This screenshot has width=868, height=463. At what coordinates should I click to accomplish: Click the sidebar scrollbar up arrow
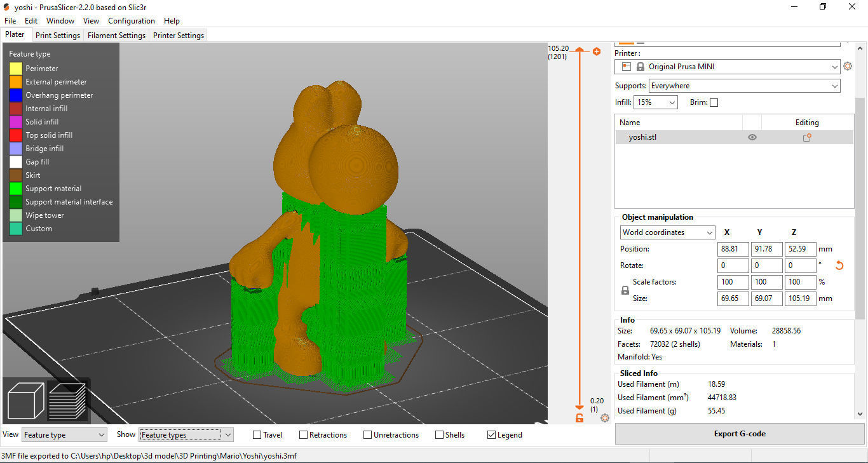[861, 48]
